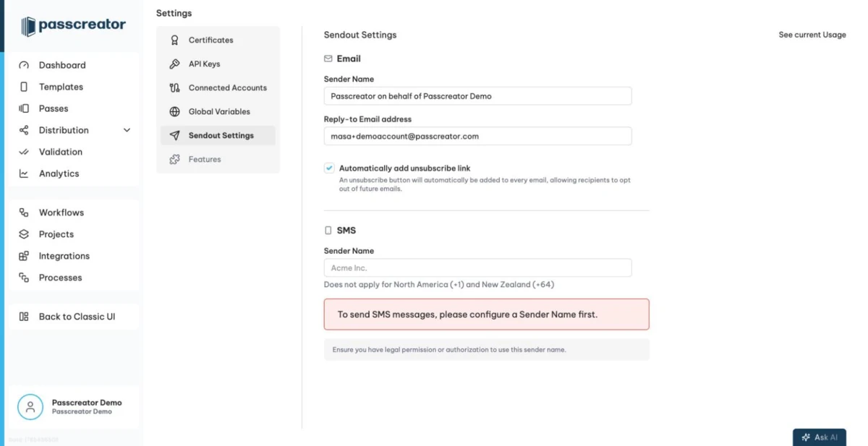This screenshot has width=868, height=446.
Task: Click the Processes icon in sidebar
Action: tap(24, 278)
